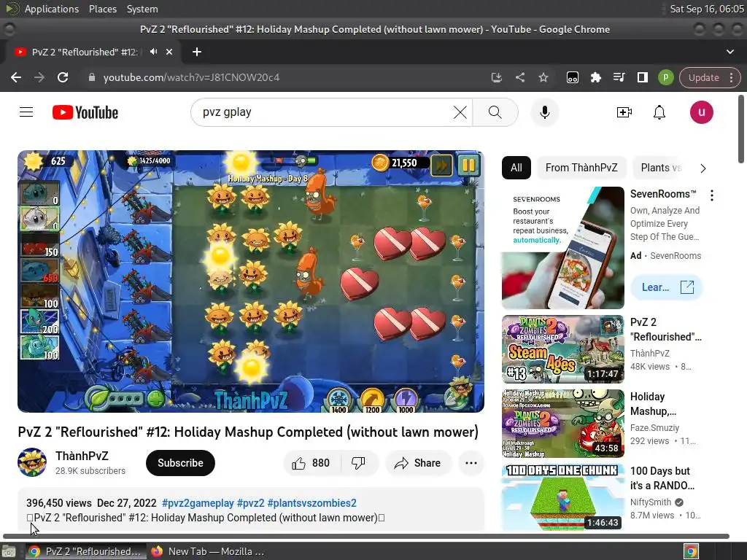This screenshot has height=560, width=747.
Task: Click the video player area
Action: 251,281
